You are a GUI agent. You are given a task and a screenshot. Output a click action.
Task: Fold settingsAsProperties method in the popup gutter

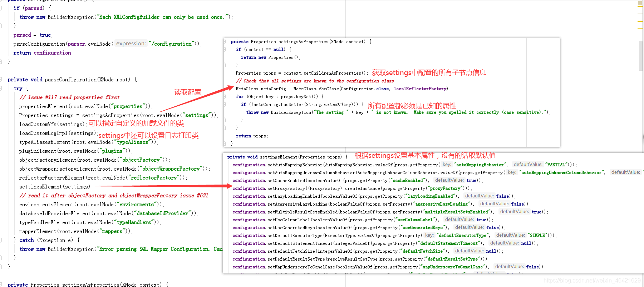pos(225,42)
